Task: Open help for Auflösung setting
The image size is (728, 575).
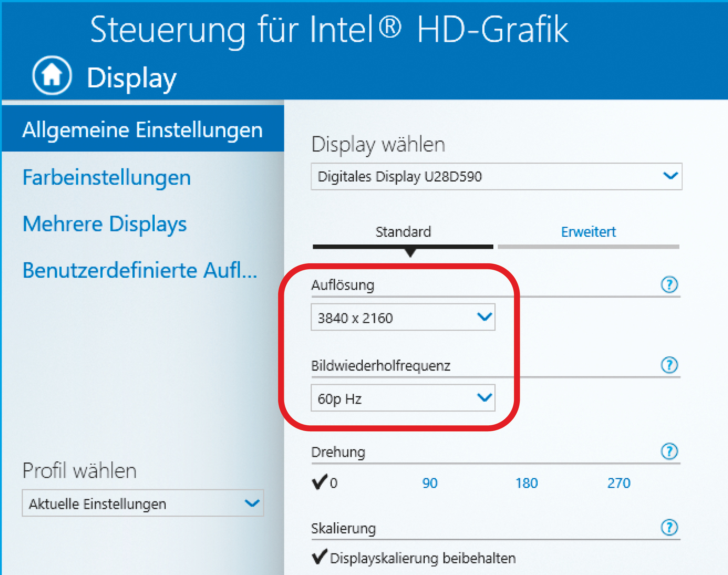Action: pyautogui.click(x=669, y=284)
